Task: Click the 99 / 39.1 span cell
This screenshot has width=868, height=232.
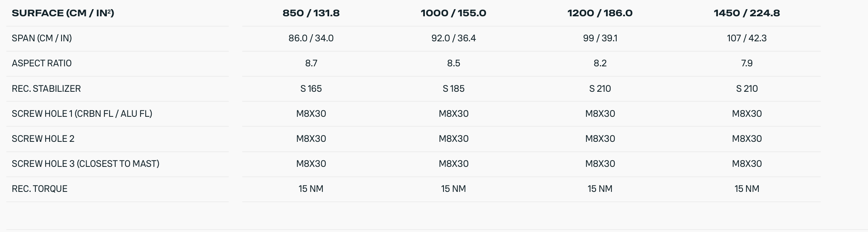Action: click(x=600, y=38)
